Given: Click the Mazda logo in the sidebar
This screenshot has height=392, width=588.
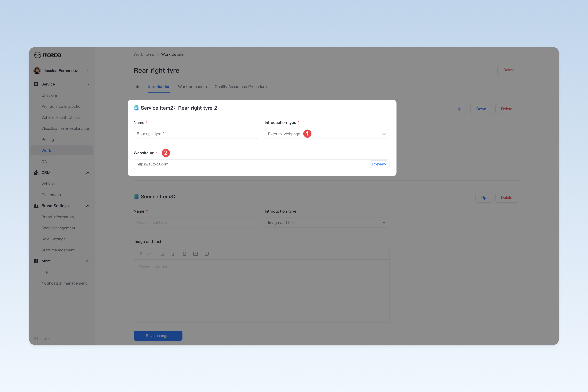Looking at the screenshot, I should pyautogui.click(x=48, y=55).
